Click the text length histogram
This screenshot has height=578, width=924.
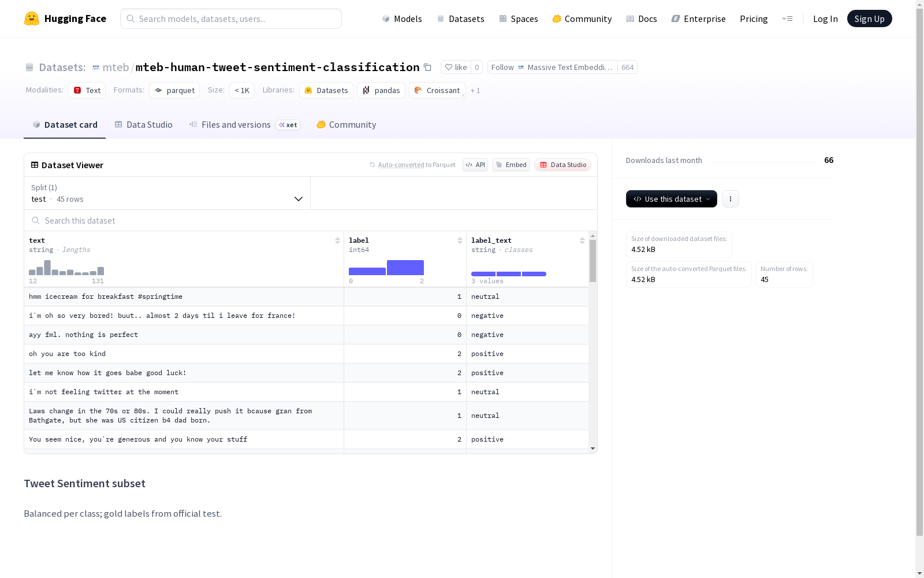[x=66, y=268]
